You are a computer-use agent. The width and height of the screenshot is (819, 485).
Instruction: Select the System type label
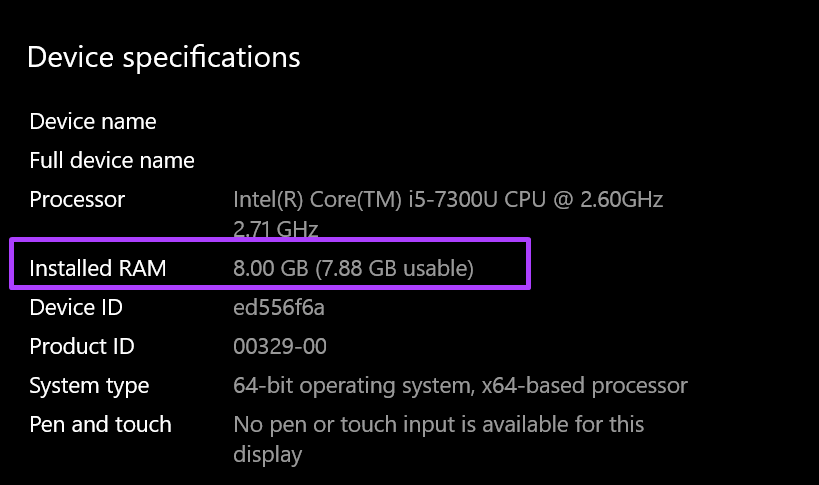tap(89, 386)
